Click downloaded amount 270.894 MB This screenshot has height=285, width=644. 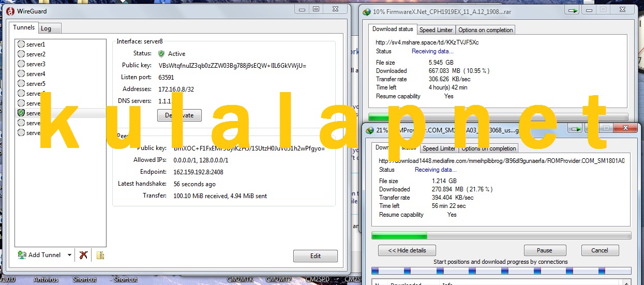pos(447,189)
